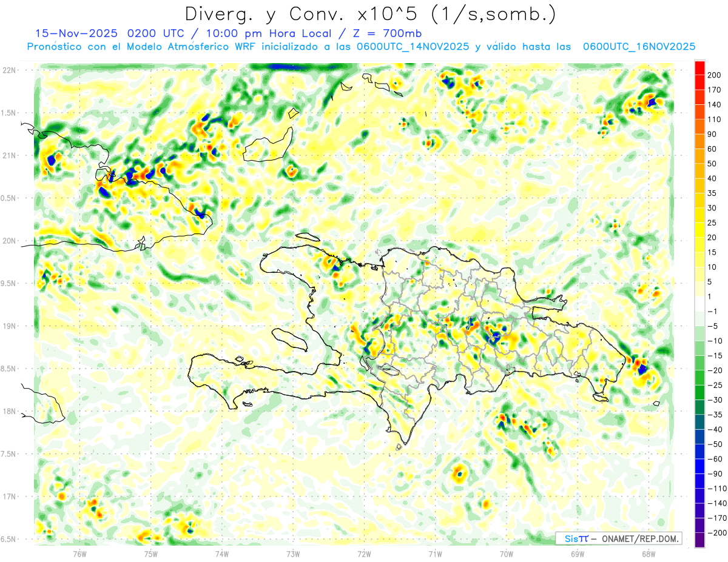Click the red swatch atop the color scale

point(699,68)
